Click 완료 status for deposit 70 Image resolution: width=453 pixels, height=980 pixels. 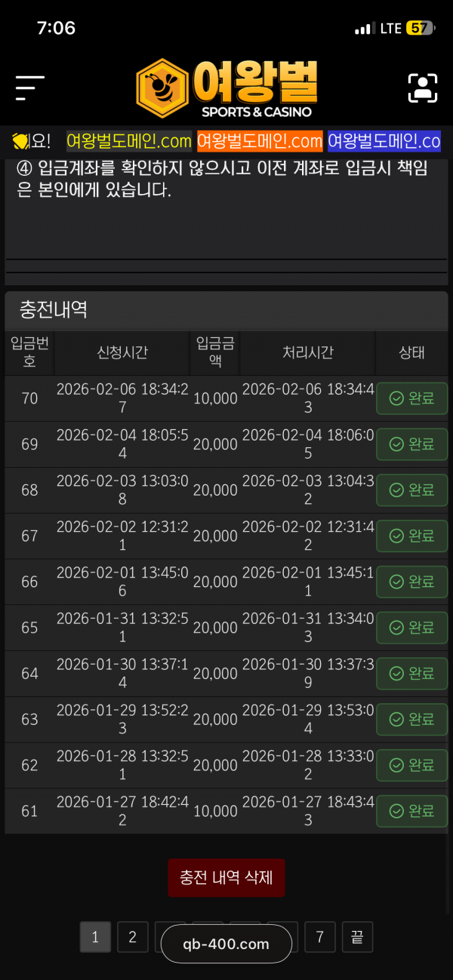click(411, 398)
